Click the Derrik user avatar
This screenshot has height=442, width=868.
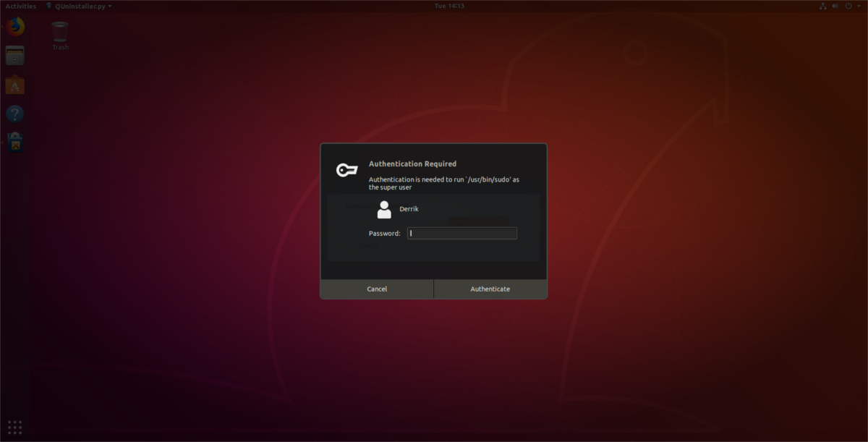pyautogui.click(x=384, y=210)
